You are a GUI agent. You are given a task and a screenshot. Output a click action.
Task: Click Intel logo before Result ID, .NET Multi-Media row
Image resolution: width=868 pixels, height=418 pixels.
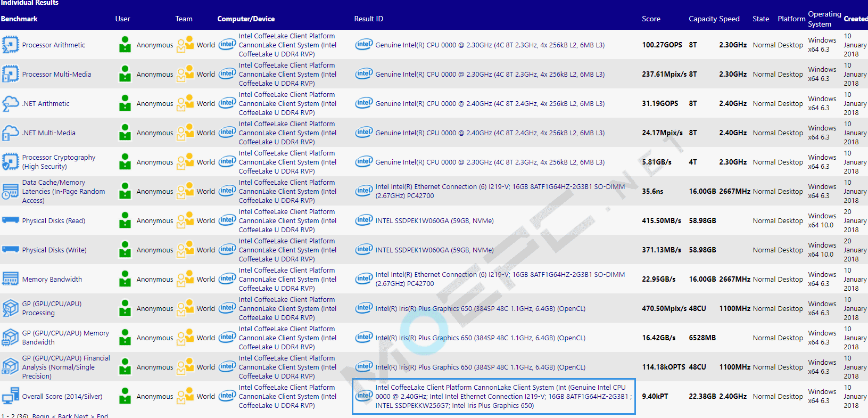click(x=364, y=132)
